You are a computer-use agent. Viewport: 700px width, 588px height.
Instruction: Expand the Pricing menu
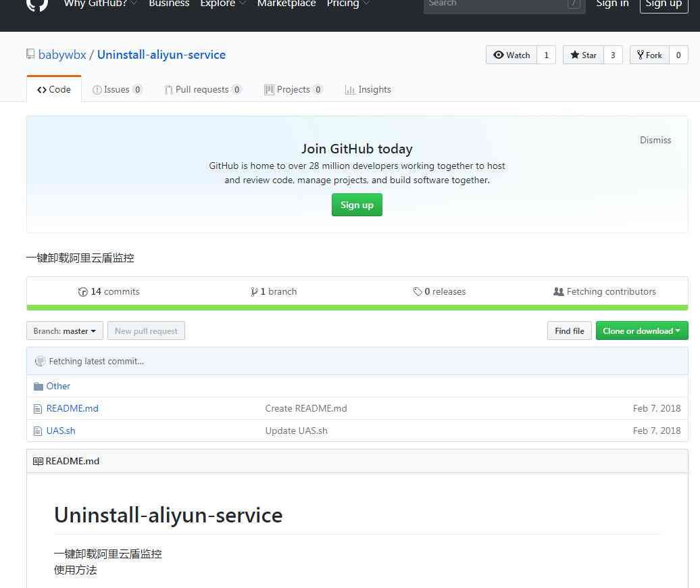point(348,3)
